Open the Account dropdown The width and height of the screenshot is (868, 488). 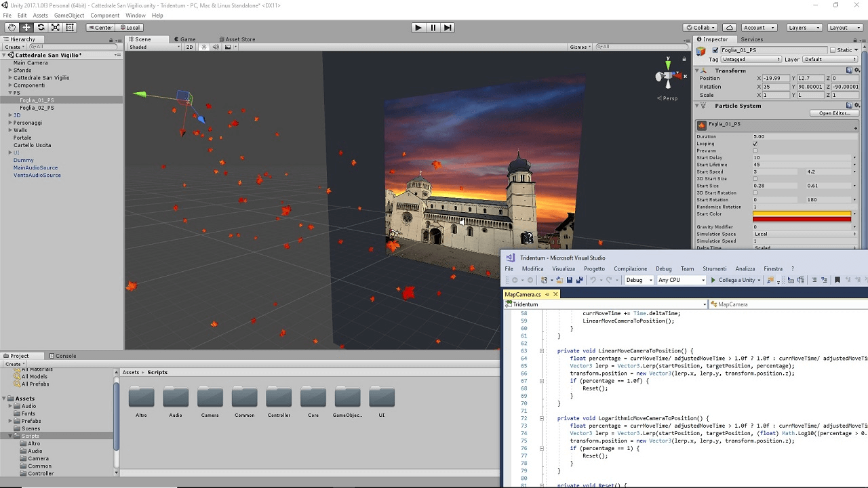[x=759, y=28]
